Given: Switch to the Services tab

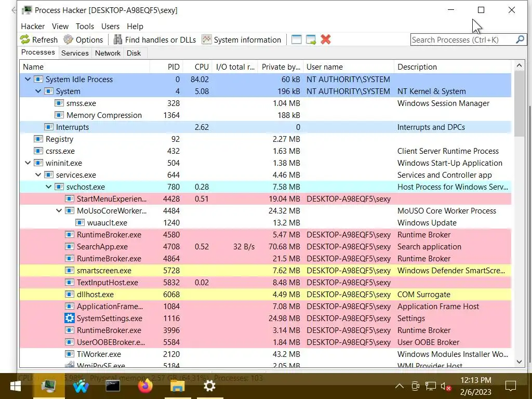Looking at the screenshot, I should coord(75,54).
